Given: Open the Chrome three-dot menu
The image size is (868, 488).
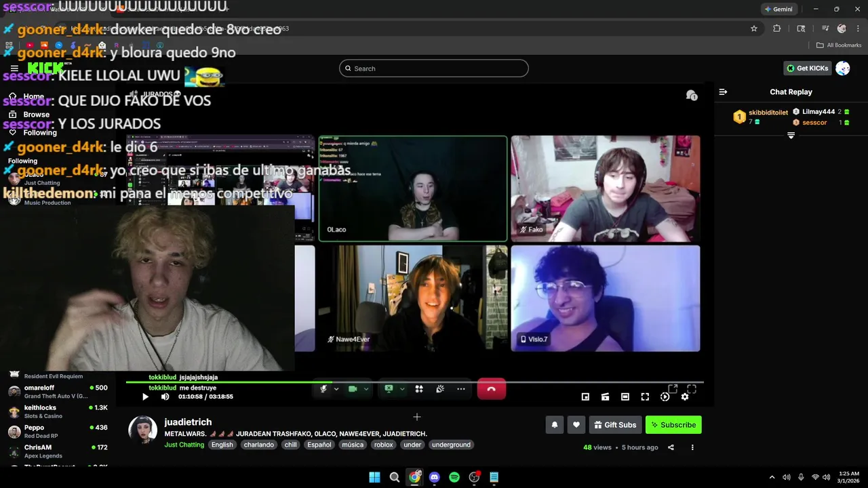Looking at the screenshot, I should (859, 28).
